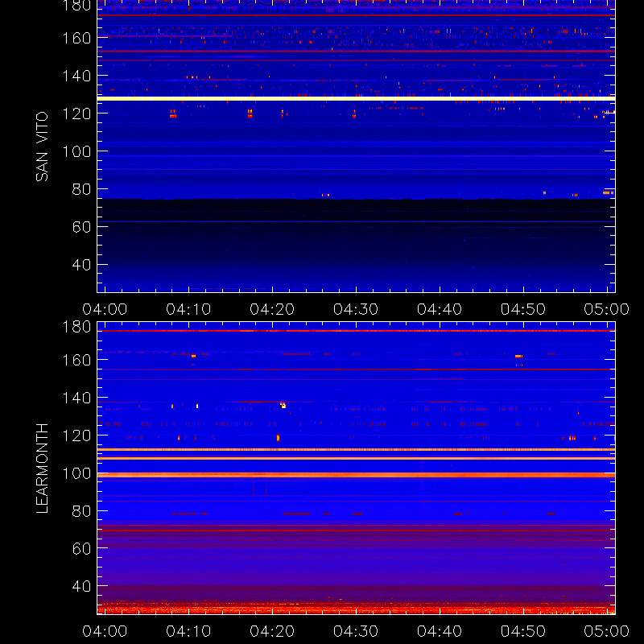Pick the 60 tick label on Learmonth plot
Image resolution: width=644 pixels, height=644 pixels.
coord(81,549)
